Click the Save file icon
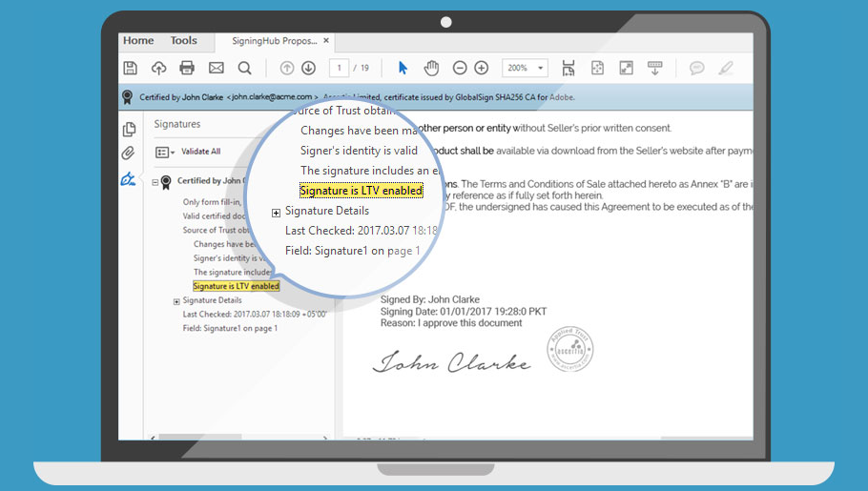Image resolution: width=868 pixels, height=491 pixels. (x=131, y=68)
